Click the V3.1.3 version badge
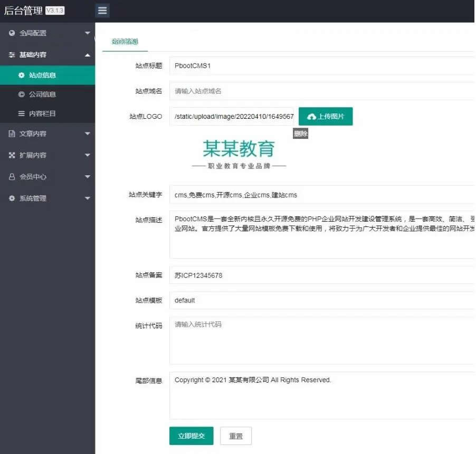Image resolution: width=476 pixels, height=454 pixels. pyautogui.click(x=55, y=11)
